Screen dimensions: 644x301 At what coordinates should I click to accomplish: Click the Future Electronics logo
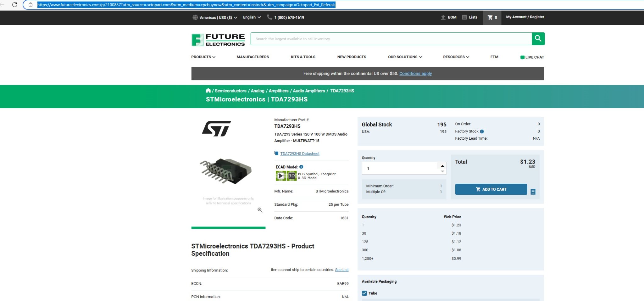pos(218,40)
